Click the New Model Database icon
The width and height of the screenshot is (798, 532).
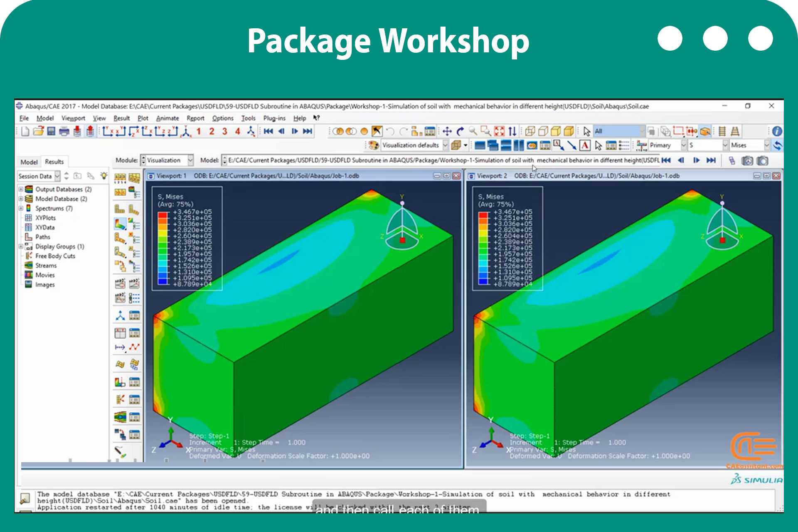[25, 131]
